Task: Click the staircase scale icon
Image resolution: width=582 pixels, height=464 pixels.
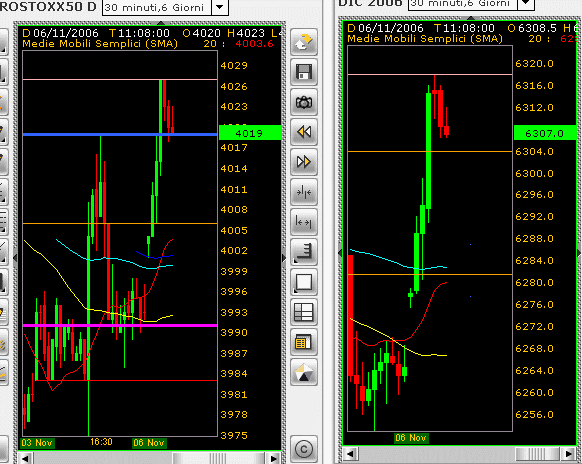Action: tap(304, 252)
